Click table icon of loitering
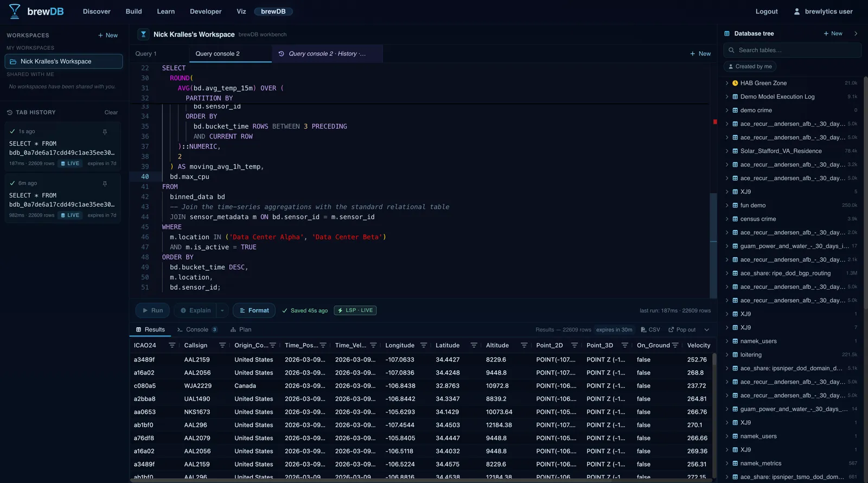The width and height of the screenshot is (868, 483). [x=735, y=355]
